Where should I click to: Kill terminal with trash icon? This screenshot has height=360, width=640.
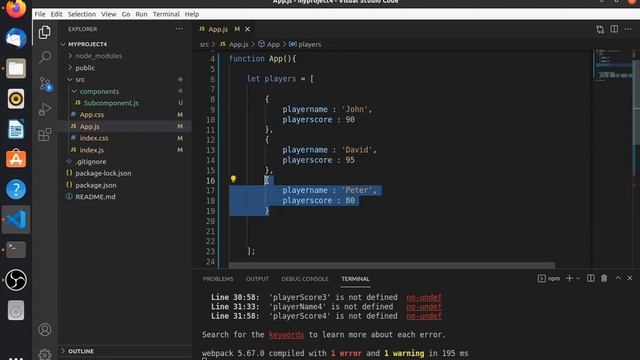[604, 278]
